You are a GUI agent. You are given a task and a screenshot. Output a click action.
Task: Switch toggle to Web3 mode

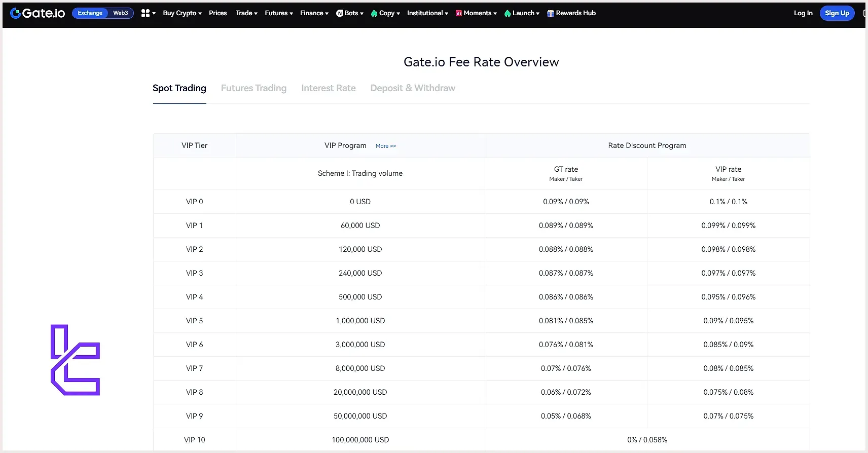pyautogui.click(x=120, y=13)
